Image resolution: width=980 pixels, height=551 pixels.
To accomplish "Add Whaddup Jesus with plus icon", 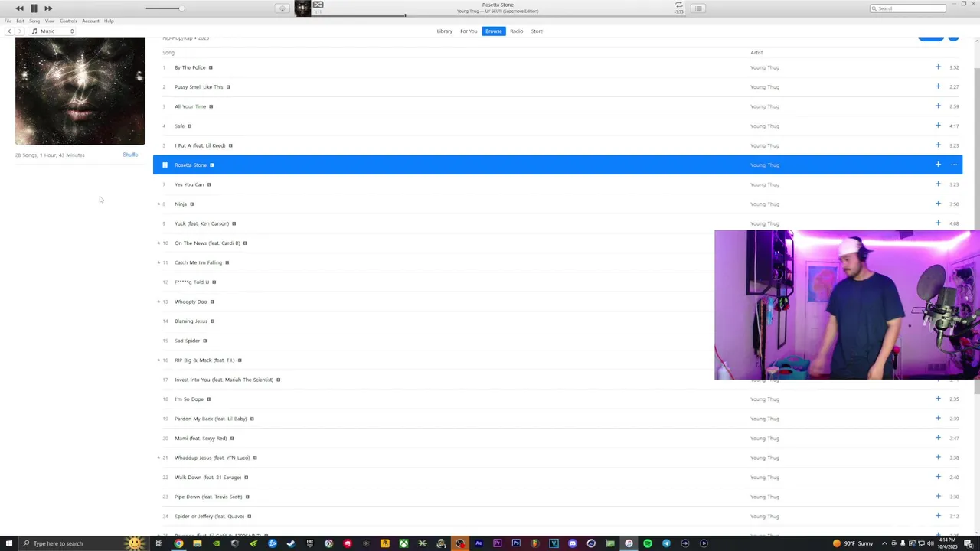I will point(938,458).
